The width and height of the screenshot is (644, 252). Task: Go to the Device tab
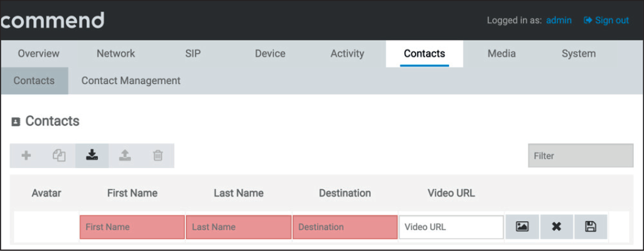(270, 54)
